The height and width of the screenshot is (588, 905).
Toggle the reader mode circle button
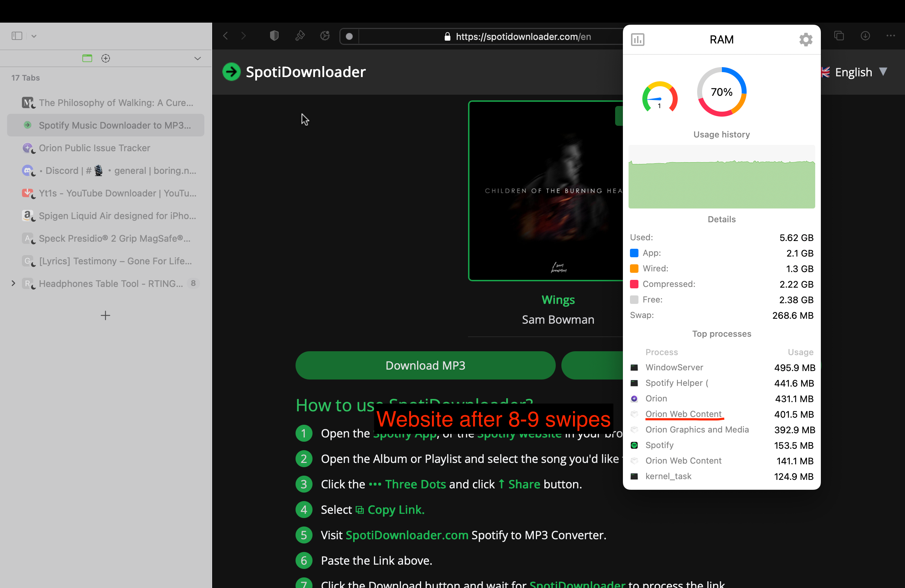(349, 36)
